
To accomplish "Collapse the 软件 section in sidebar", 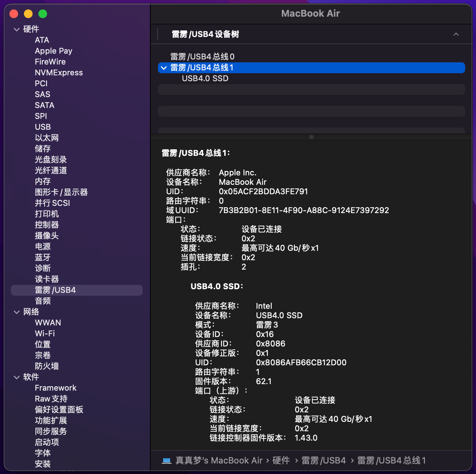I will point(17,377).
